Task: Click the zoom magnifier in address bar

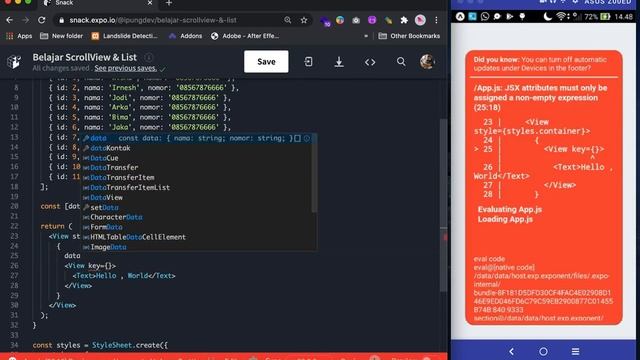Action: click(x=288, y=20)
